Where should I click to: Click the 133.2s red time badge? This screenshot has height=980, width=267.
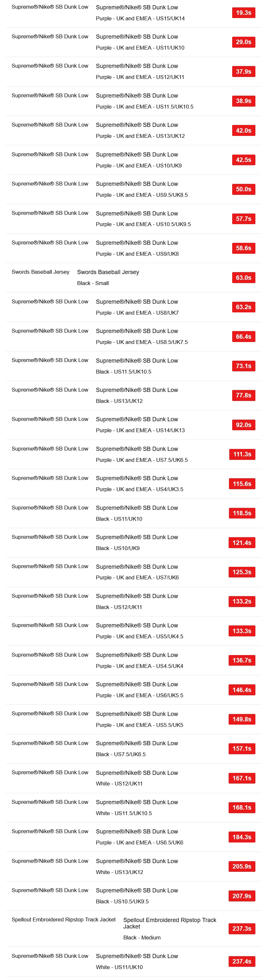coord(242,602)
